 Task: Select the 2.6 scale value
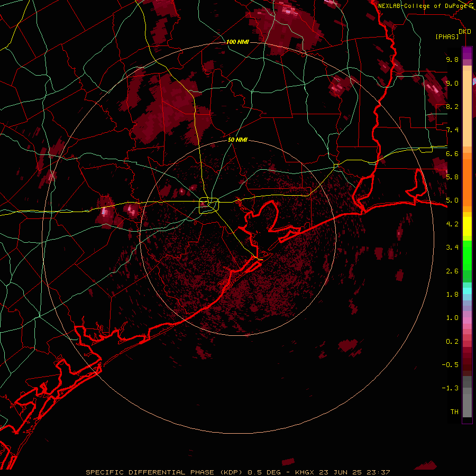[452, 271]
